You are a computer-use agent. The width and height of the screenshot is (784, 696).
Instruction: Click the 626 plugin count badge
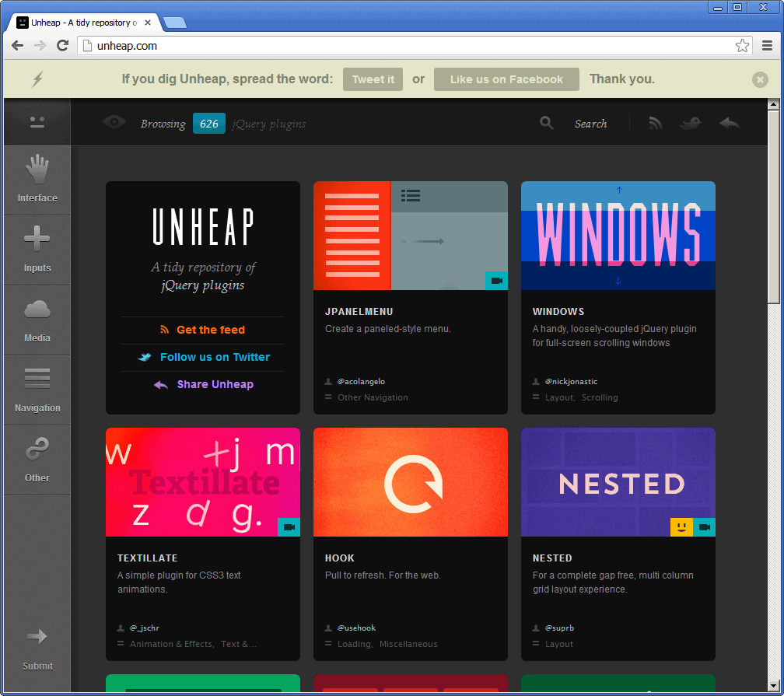tap(209, 124)
